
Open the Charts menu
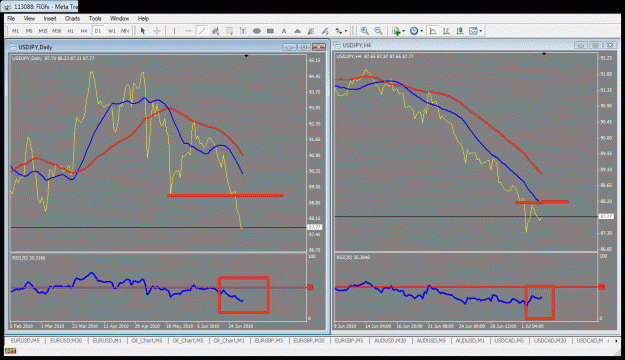[72, 18]
